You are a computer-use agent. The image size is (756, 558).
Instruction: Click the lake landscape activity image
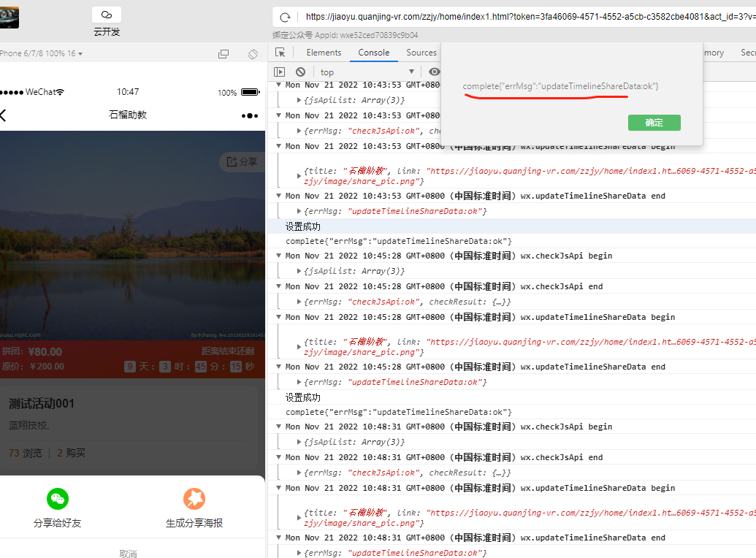[x=133, y=235]
